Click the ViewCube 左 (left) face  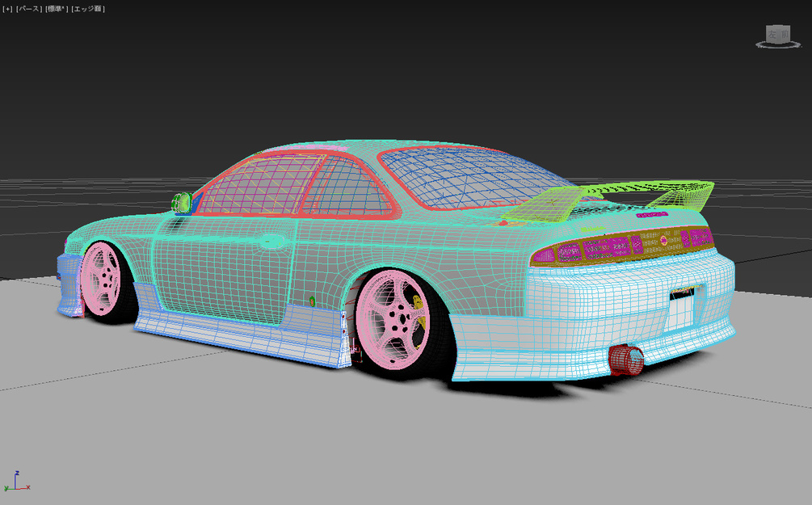pyautogui.click(x=772, y=35)
